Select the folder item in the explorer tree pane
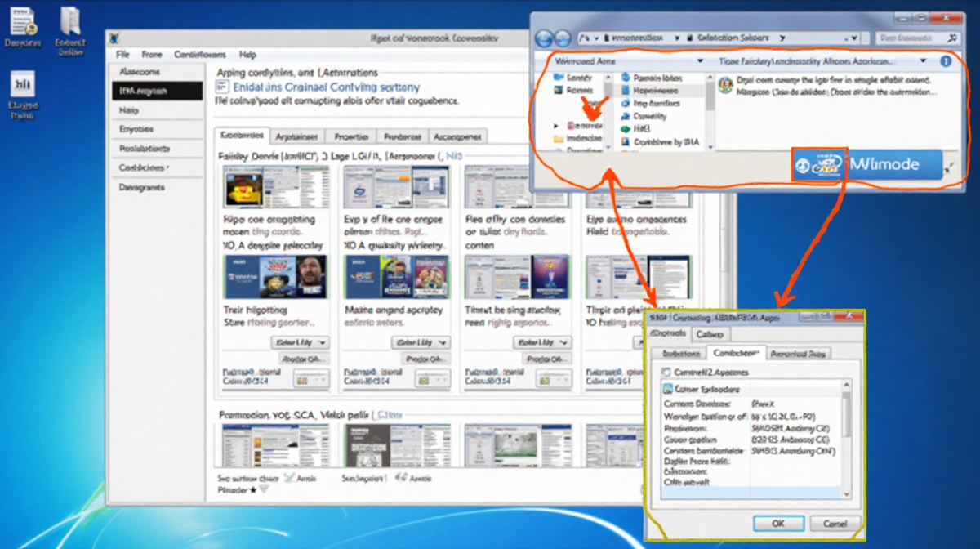The image size is (980, 549). point(577,139)
